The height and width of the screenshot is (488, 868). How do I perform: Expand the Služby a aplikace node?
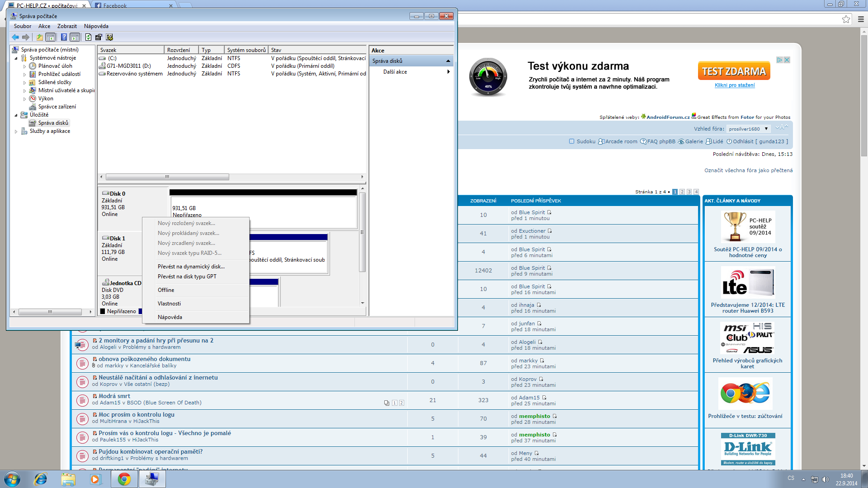point(16,131)
